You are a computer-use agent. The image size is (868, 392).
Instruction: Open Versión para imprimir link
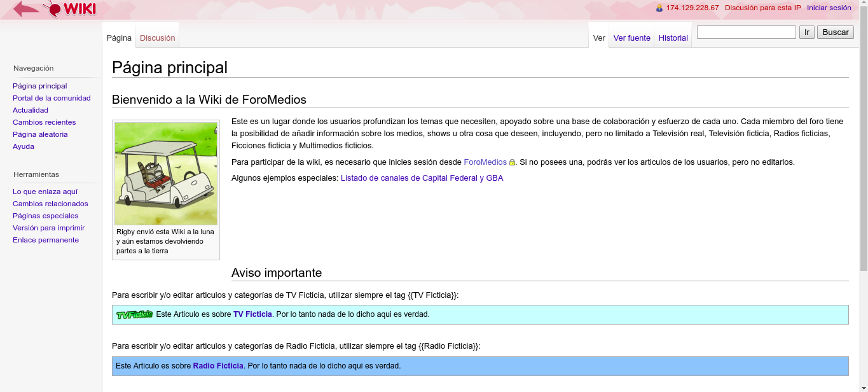(49, 228)
